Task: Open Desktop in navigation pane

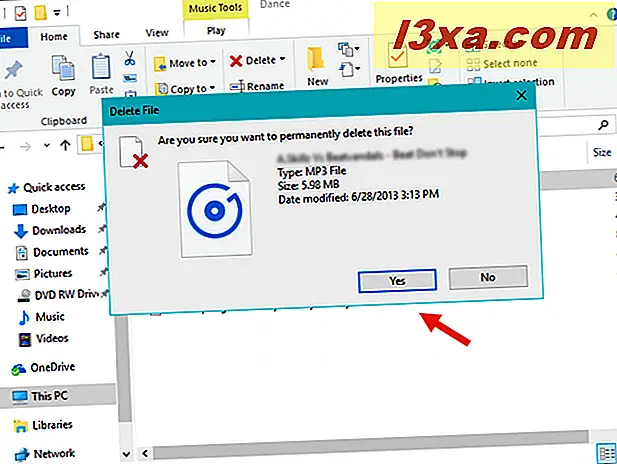Action: click(x=42, y=209)
